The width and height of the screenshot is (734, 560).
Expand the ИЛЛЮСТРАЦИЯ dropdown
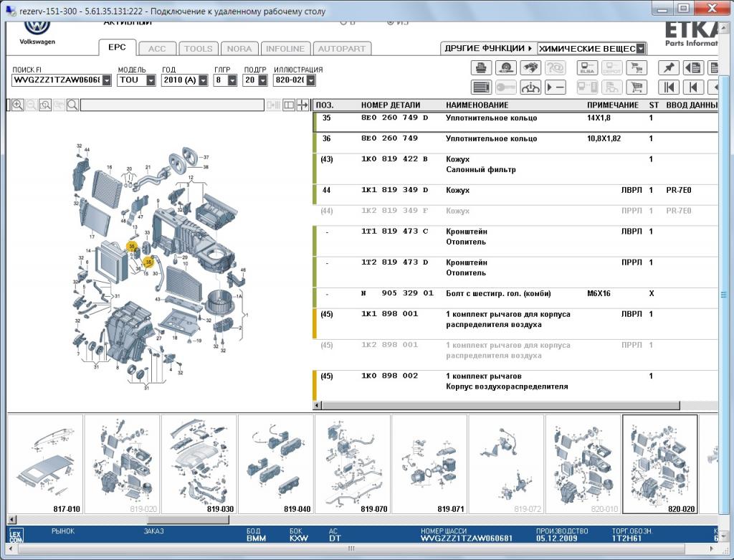pyautogui.click(x=311, y=80)
